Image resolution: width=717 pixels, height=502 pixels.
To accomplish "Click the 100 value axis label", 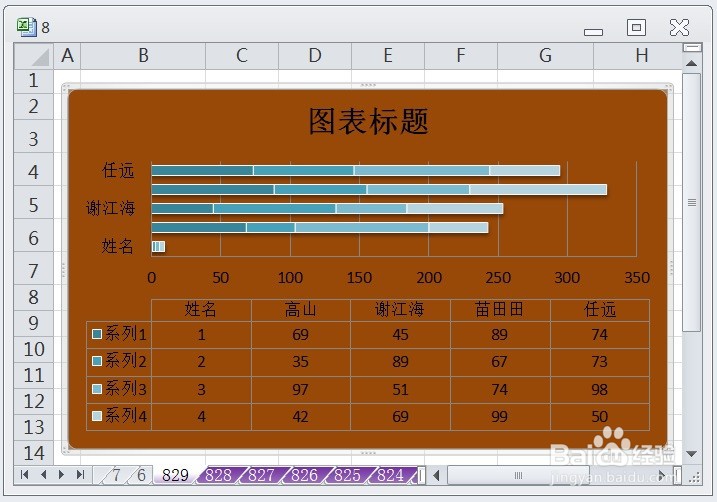I will (290, 278).
